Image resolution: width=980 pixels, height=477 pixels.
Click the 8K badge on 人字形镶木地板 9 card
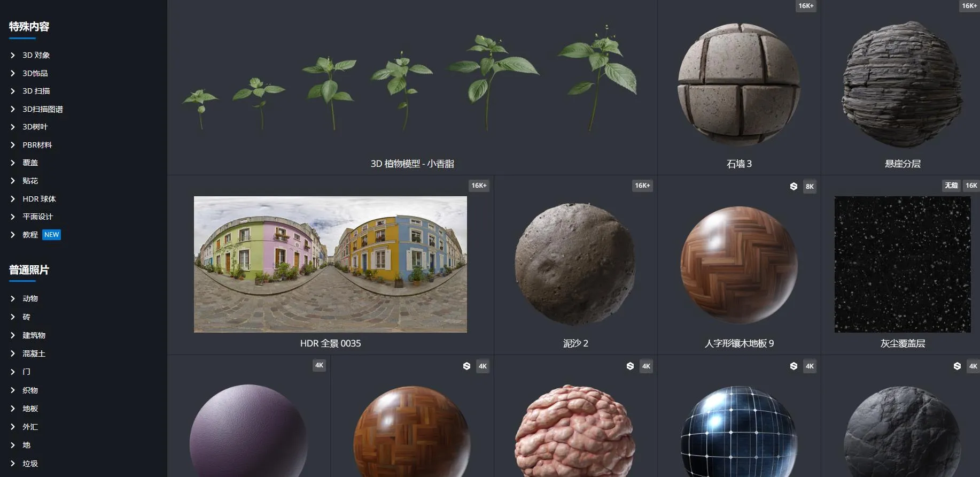click(810, 187)
